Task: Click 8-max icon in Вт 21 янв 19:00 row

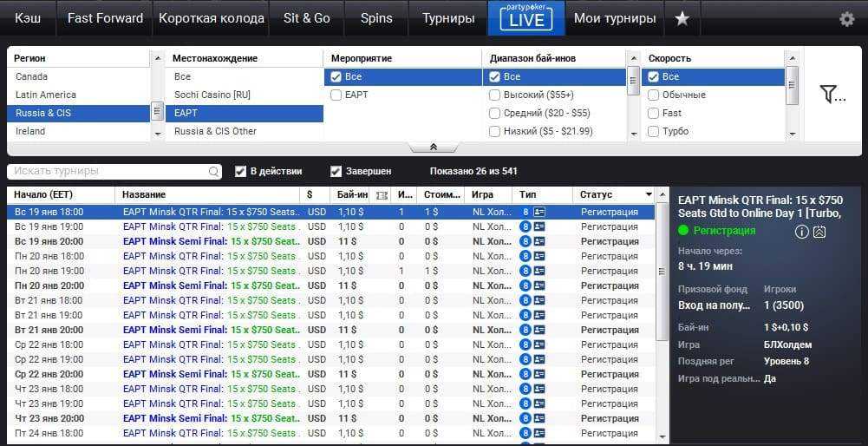Action: coord(525,315)
